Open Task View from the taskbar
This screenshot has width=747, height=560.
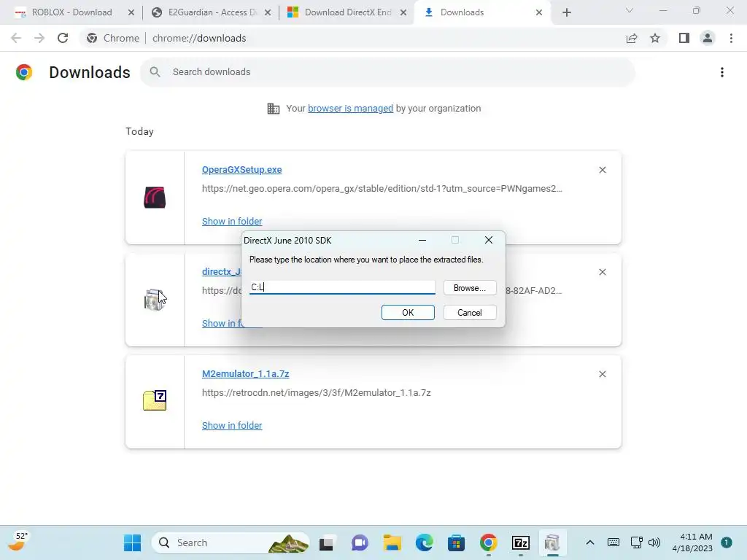326,542
